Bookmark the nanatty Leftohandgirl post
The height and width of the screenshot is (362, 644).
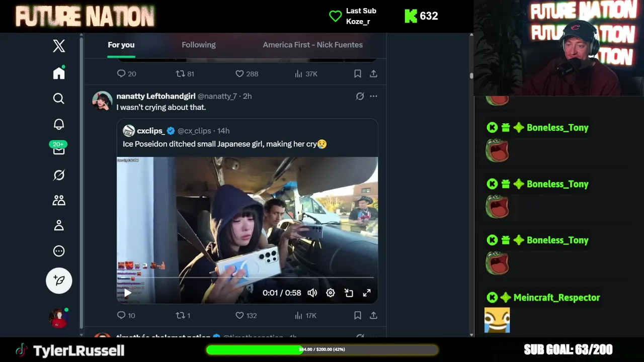pos(357,315)
